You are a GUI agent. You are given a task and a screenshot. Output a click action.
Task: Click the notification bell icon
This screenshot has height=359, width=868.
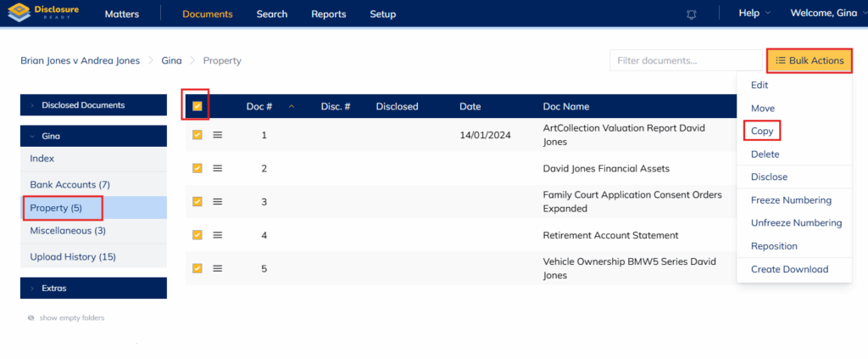click(693, 14)
